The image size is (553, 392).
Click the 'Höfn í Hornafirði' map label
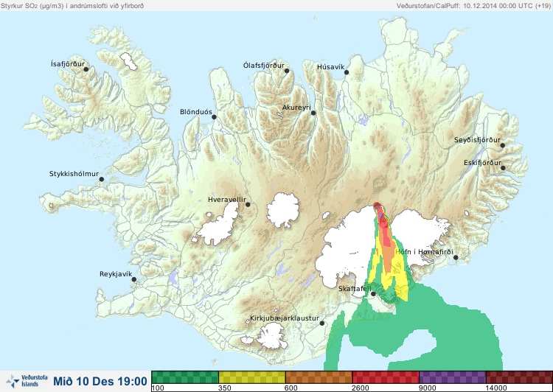(424, 252)
